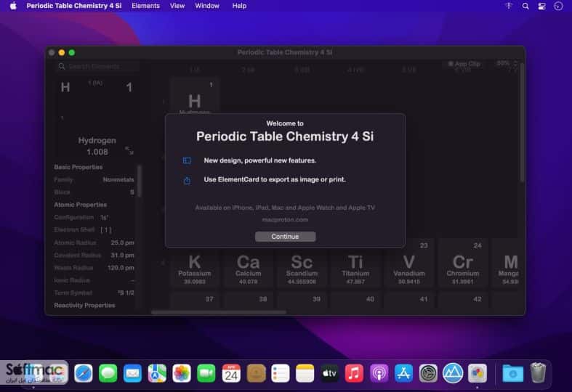Click the 120.0 pm Waals Radius value

(121, 268)
